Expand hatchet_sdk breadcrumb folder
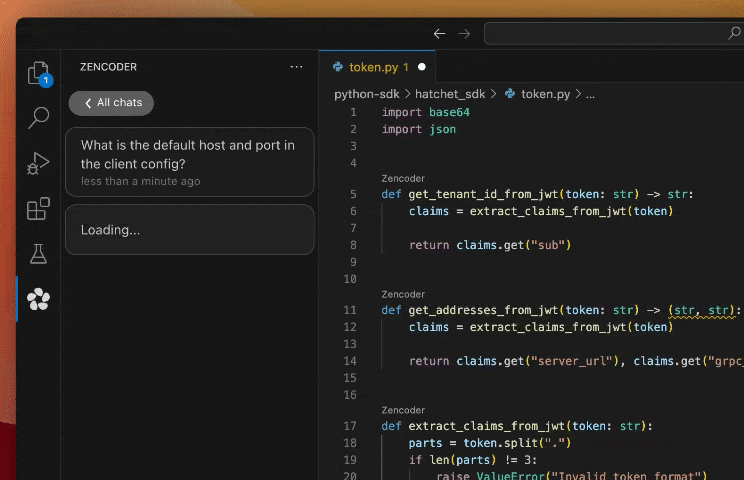Screen dimensions: 744x480 click(x=450, y=94)
